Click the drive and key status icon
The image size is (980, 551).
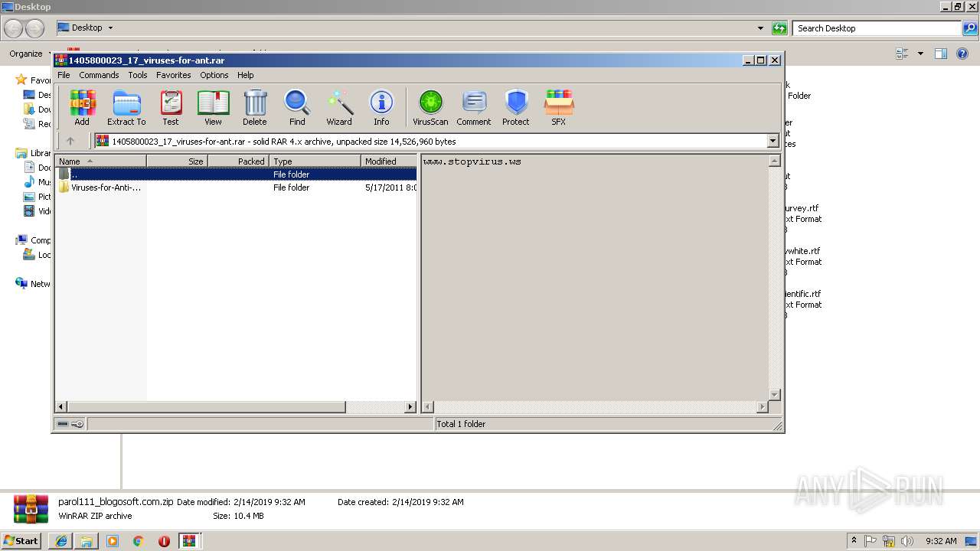pyautogui.click(x=70, y=424)
